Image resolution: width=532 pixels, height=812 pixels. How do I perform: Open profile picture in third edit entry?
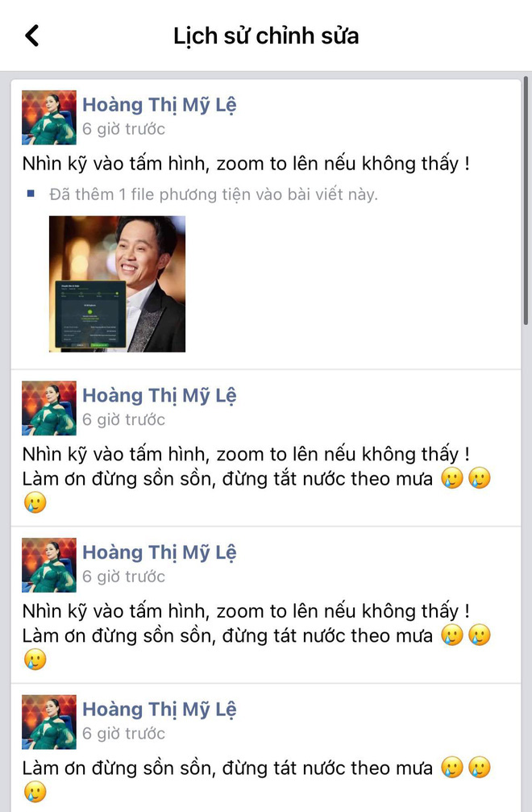(x=48, y=565)
